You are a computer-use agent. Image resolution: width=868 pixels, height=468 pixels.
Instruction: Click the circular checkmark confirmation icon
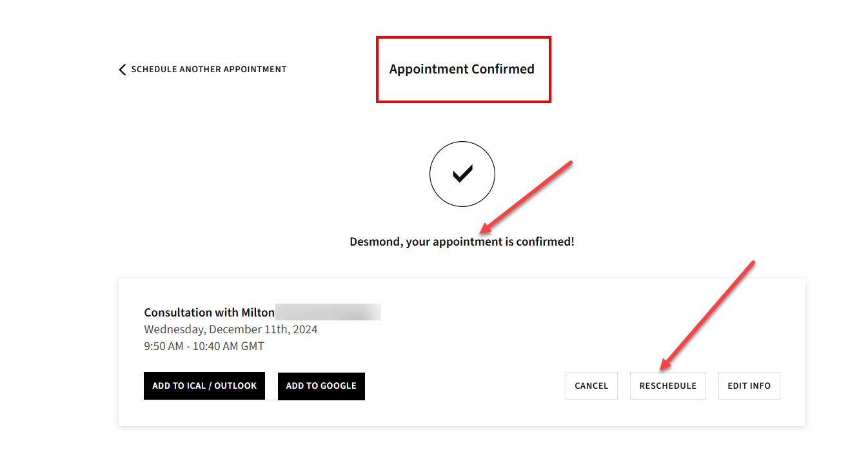pyautogui.click(x=462, y=174)
